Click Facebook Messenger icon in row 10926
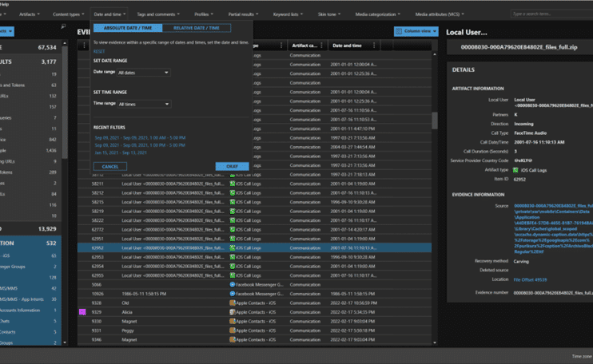This screenshot has height=364, width=593. point(233,294)
